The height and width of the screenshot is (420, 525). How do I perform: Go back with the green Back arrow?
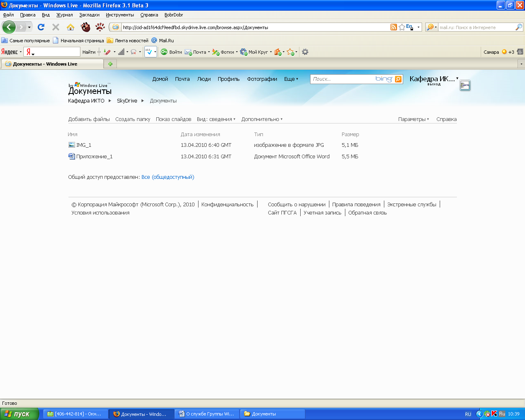tap(9, 27)
